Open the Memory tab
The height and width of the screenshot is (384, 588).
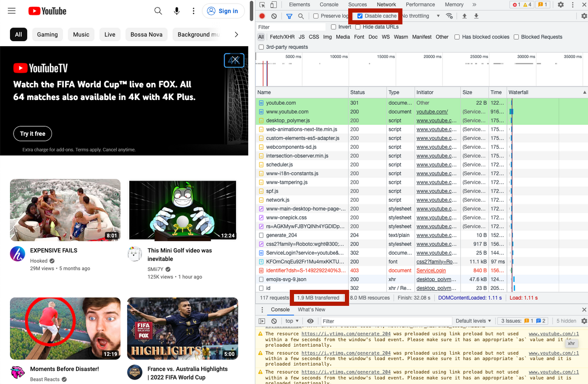pyautogui.click(x=454, y=5)
